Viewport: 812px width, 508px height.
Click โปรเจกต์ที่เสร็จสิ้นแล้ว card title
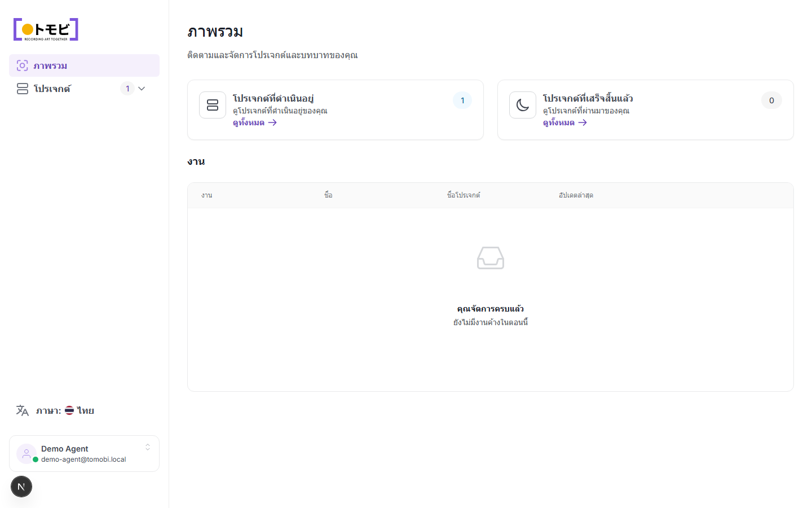click(588, 98)
